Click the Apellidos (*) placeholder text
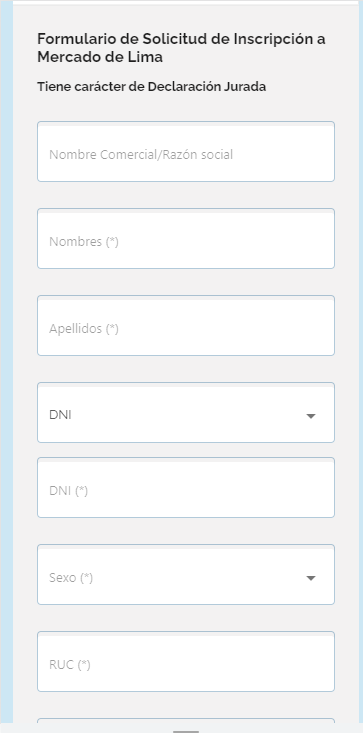363x733 pixels. click(84, 329)
